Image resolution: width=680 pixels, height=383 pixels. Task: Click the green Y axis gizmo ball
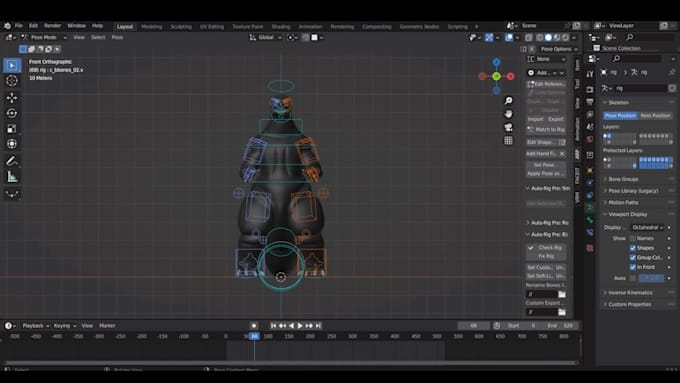pos(497,76)
